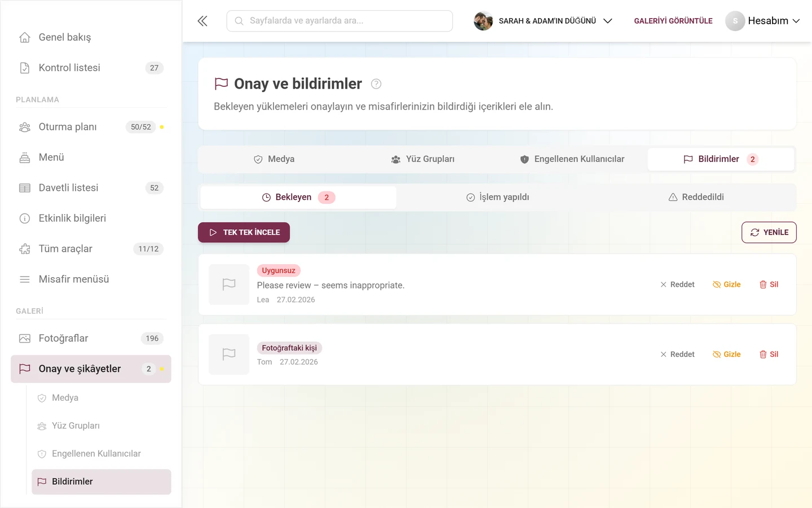Expand the Sarah & Adam'ın Düğünü dropdown

point(543,21)
